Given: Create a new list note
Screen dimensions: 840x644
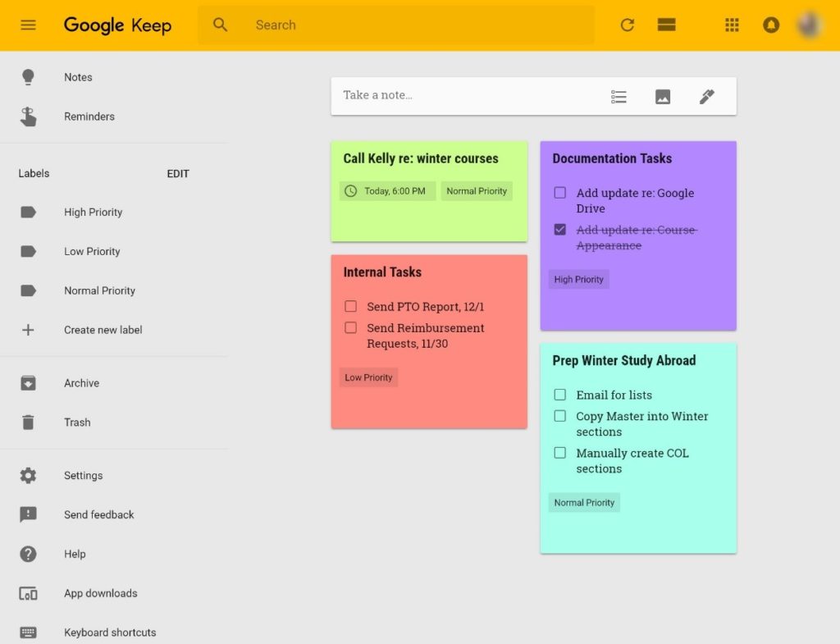Looking at the screenshot, I should coord(619,97).
